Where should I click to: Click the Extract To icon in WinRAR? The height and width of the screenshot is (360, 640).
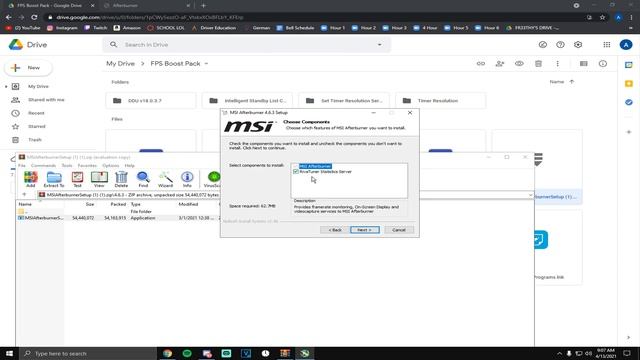tap(54, 179)
